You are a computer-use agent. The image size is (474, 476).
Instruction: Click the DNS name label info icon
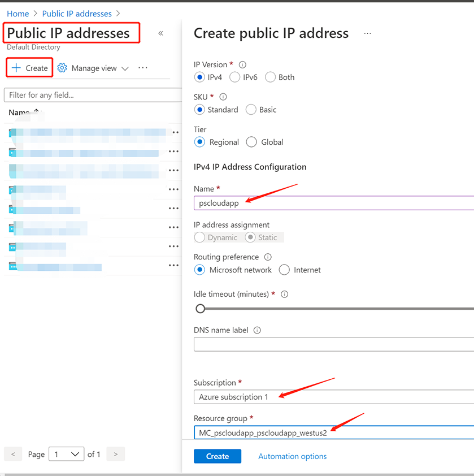point(258,330)
